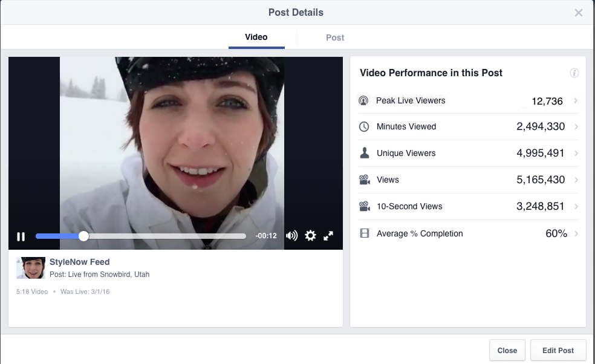
Task: Select the Video tab
Action: pyautogui.click(x=256, y=37)
